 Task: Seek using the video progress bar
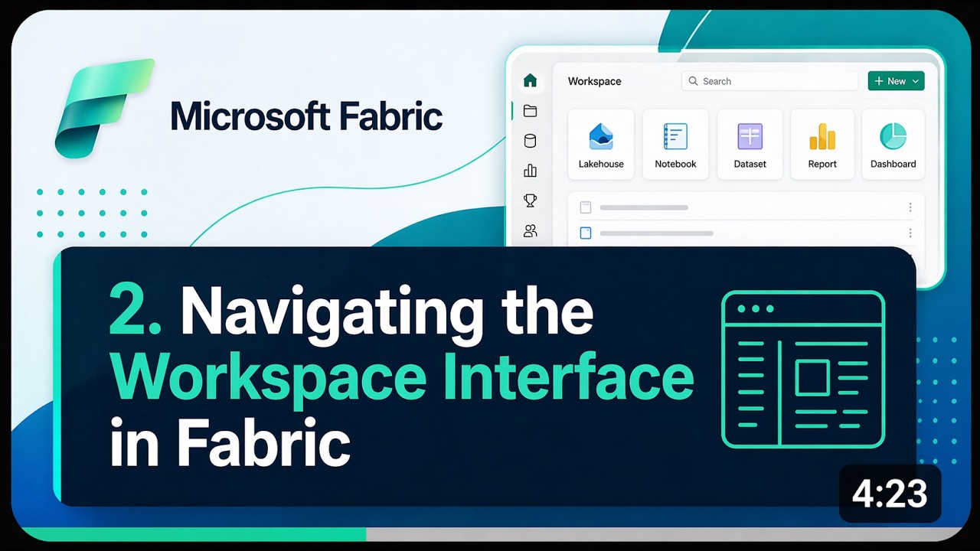point(490,534)
